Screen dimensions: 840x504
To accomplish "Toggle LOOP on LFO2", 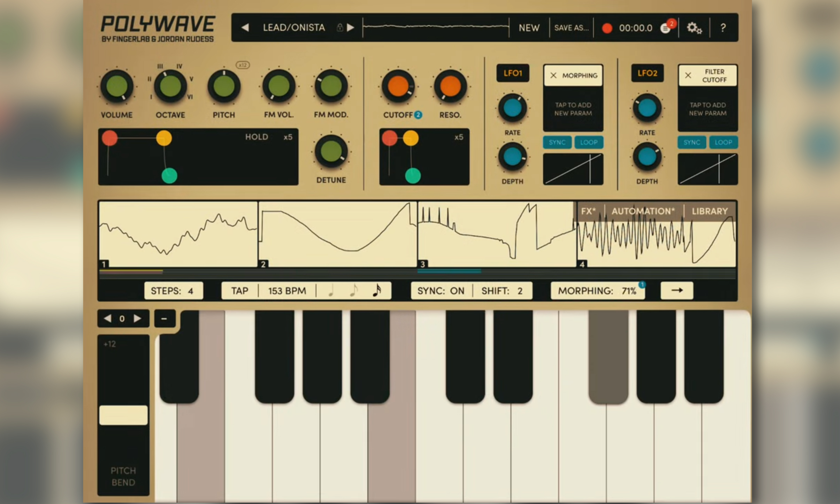I will tap(723, 142).
